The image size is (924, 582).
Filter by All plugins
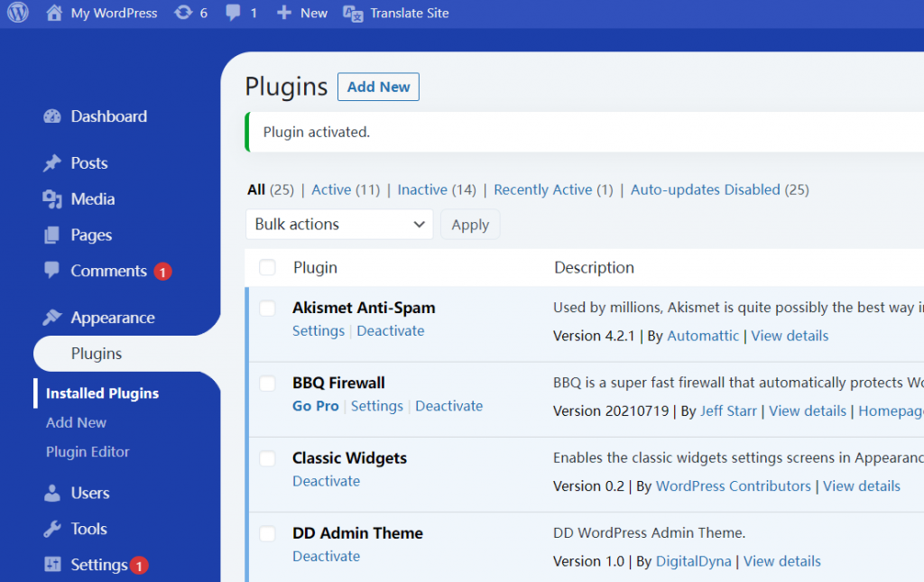[x=256, y=189]
